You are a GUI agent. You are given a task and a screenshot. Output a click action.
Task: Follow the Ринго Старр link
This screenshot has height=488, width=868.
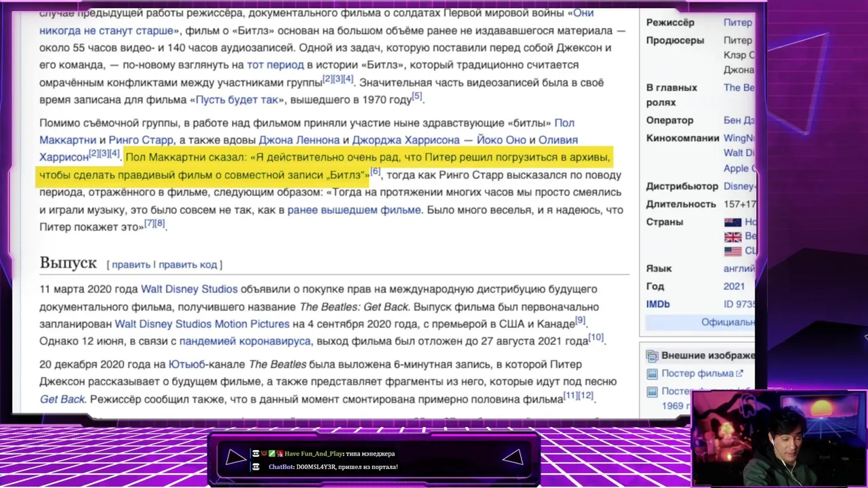pyautogui.click(x=141, y=140)
